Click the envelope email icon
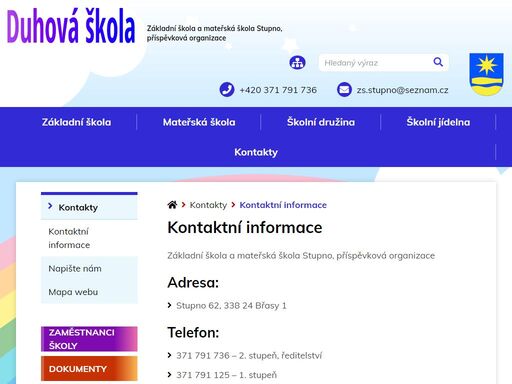 pyautogui.click(x=344, y=90)
